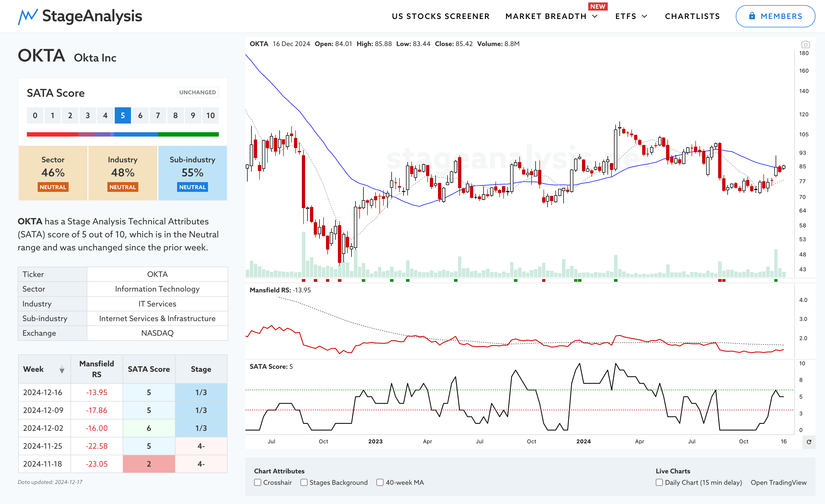Click the OKTA ticker table cell
825x504 pixels.
(157, 274)
